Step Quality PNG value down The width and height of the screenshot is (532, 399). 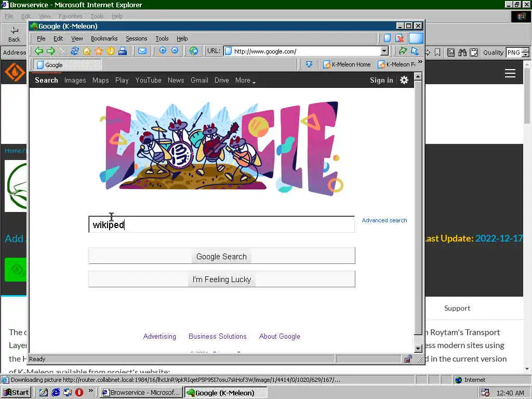click(526, 55)
